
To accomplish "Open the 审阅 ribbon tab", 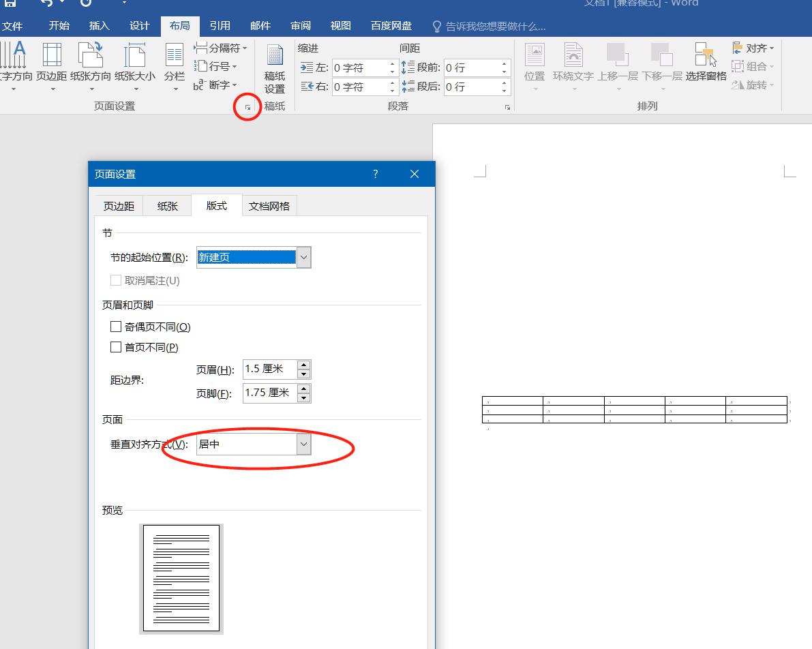I will 300,26.
